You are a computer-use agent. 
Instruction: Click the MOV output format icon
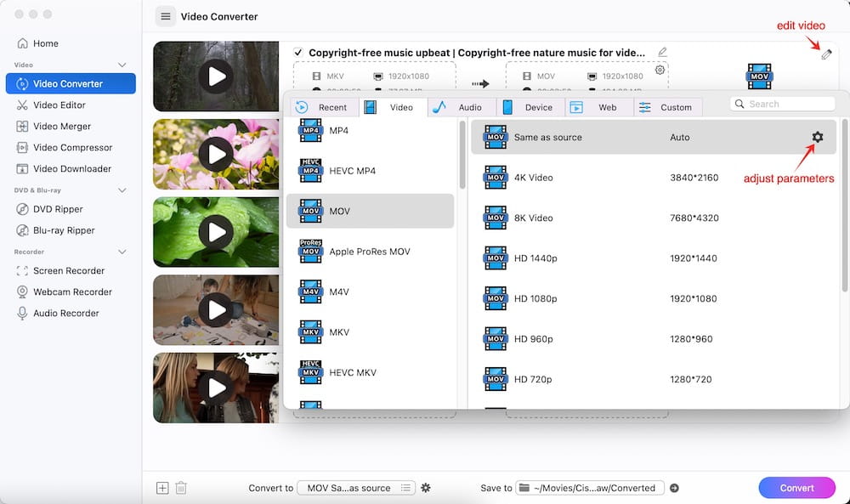point(759,76)
